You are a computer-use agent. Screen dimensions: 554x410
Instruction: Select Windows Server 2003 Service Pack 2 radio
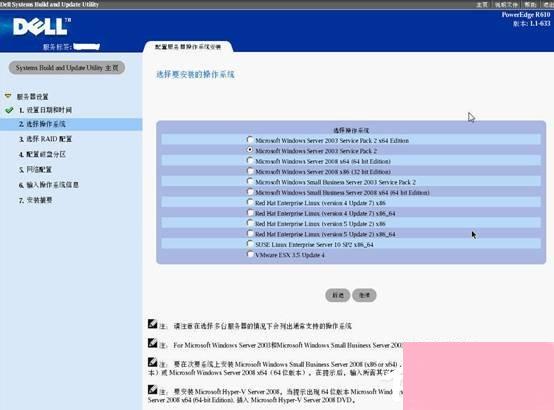(250, 150)
